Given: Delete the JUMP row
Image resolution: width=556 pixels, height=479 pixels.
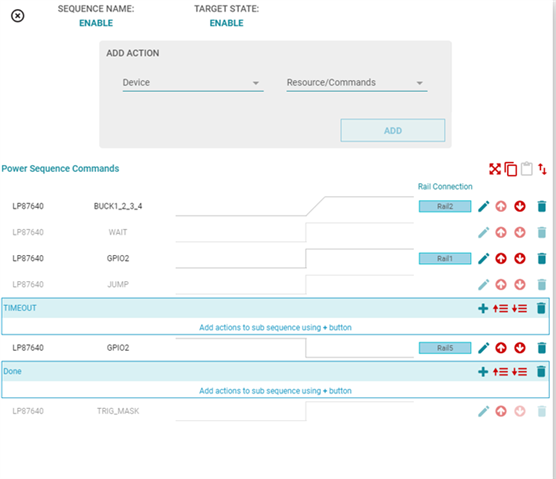Looking at the screenshot, I should 541,285.
